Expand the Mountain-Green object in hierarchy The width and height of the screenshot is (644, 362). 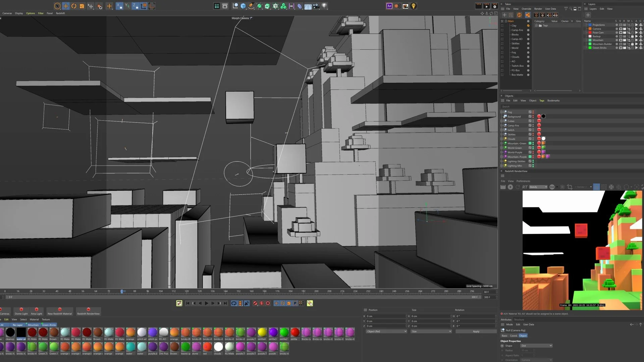pos(502,143)
